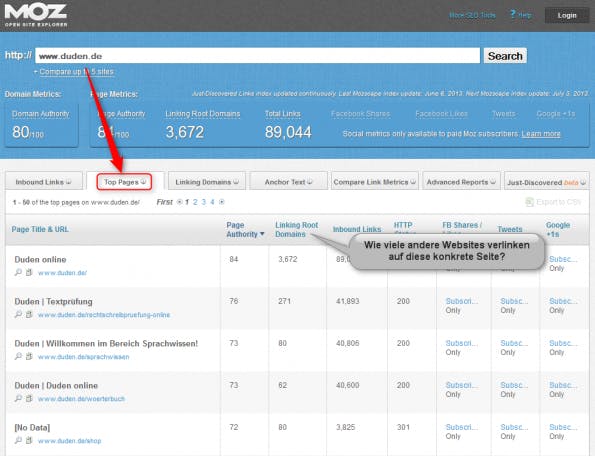Viewport: 595px width, 456px height.
Task: Open www.duden.de/sprachwissen URL link
Action: point(83,357)
